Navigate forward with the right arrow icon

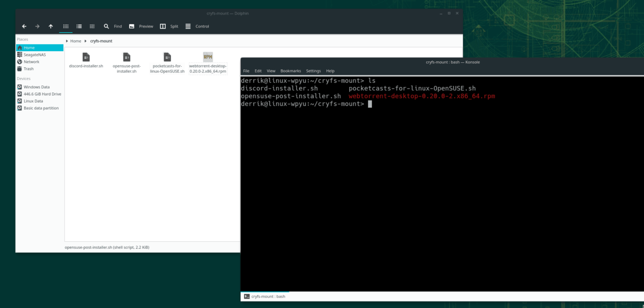click(38, 26)
